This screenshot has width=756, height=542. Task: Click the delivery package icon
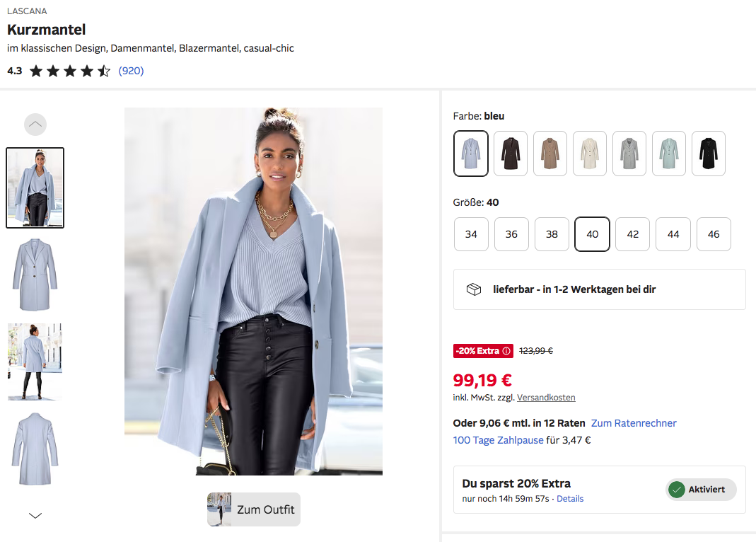click(x=473, y=289)
